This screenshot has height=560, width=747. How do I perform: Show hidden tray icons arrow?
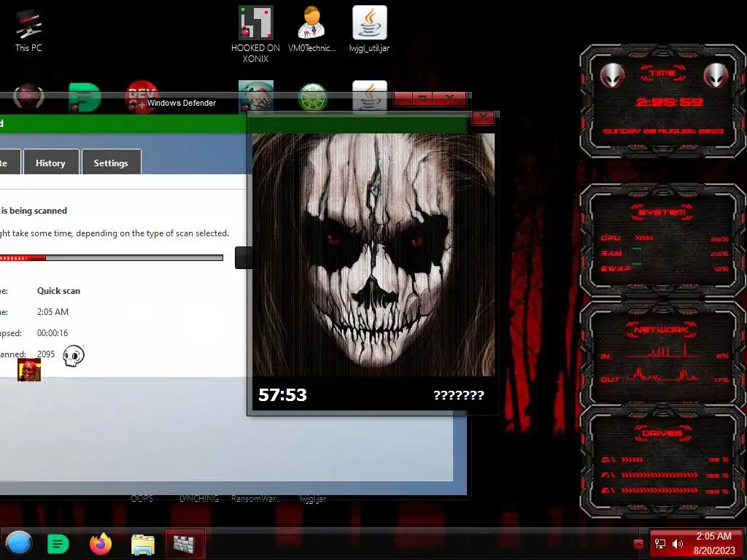pos(639,544)
